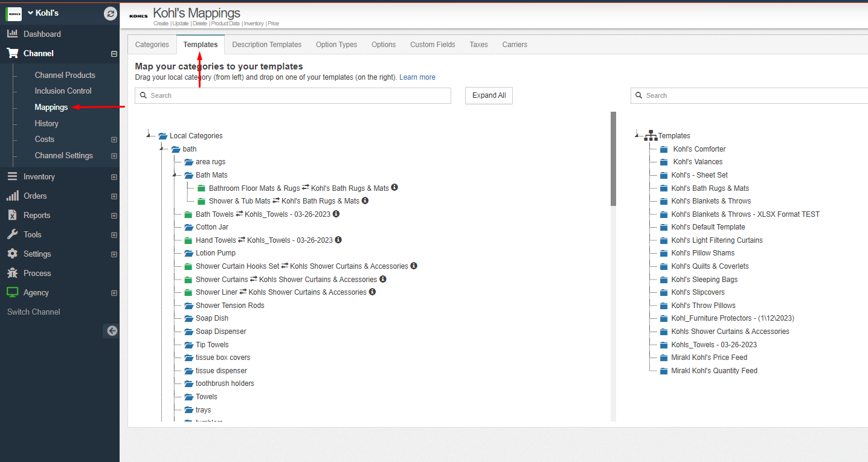Screen dimensions: 868x462
Task: Expand the Costs submenu plus icon
Action: (x=114, y=140)
